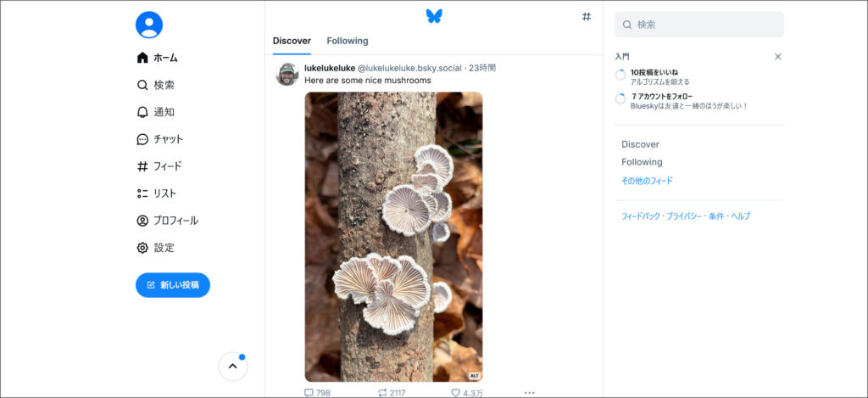
Task: Like the mushrooms post via heart icon
Action: 455,393
